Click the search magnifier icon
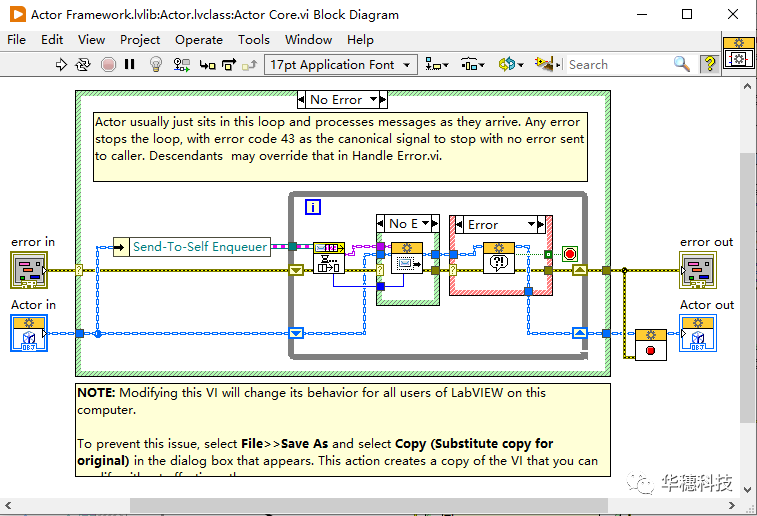 (x=682, y=64)
